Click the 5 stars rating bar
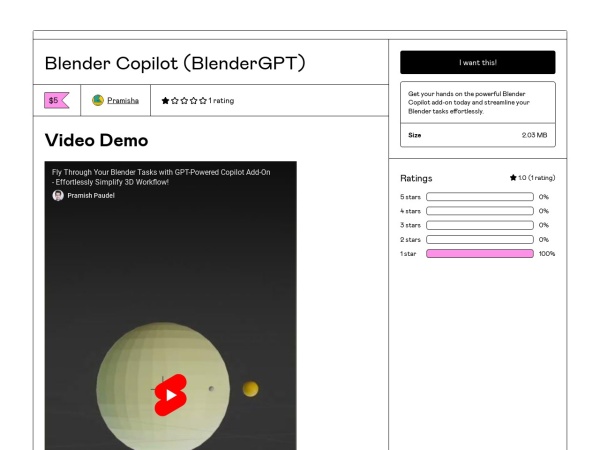Screen dimensions: 600x450 [480, 197]
